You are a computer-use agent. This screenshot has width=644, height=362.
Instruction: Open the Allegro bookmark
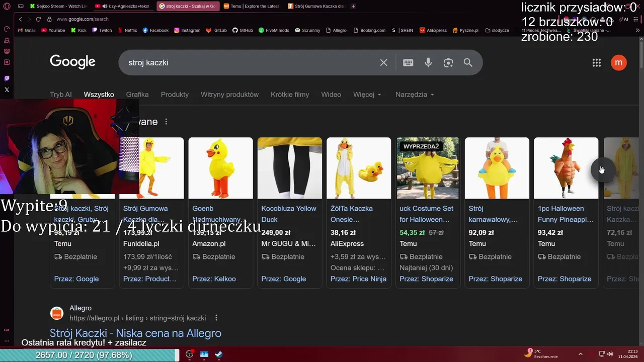[336, 30]
